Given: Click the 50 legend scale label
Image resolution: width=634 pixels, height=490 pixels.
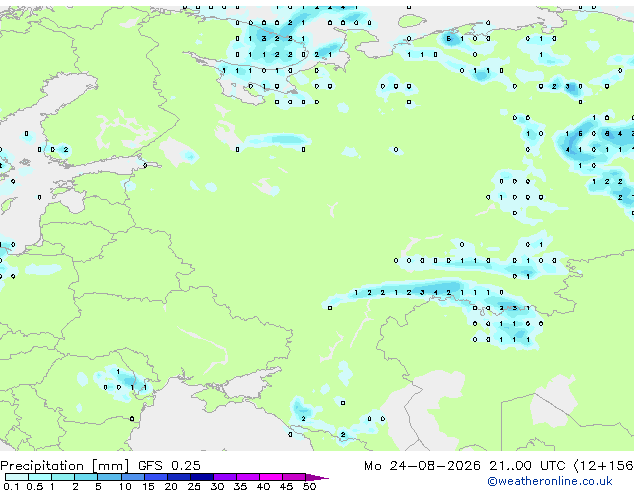Looking at the screenshot, I should (309, 486).
